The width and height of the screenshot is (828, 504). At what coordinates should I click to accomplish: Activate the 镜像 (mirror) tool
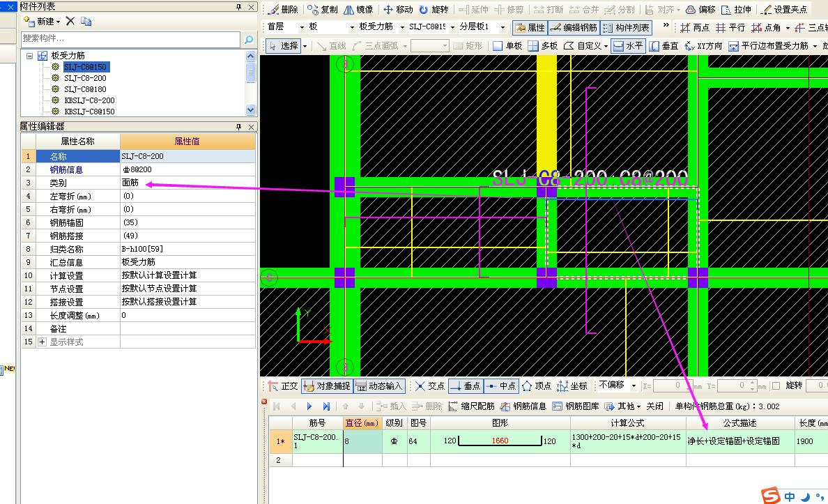pos(358,10)
